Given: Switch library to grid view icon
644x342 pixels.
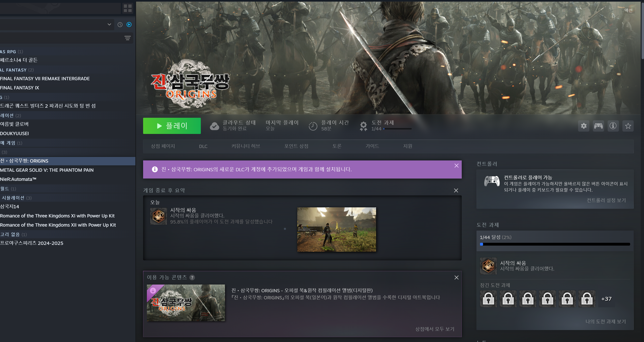Looking at the screenshot, I should [127, 8].
